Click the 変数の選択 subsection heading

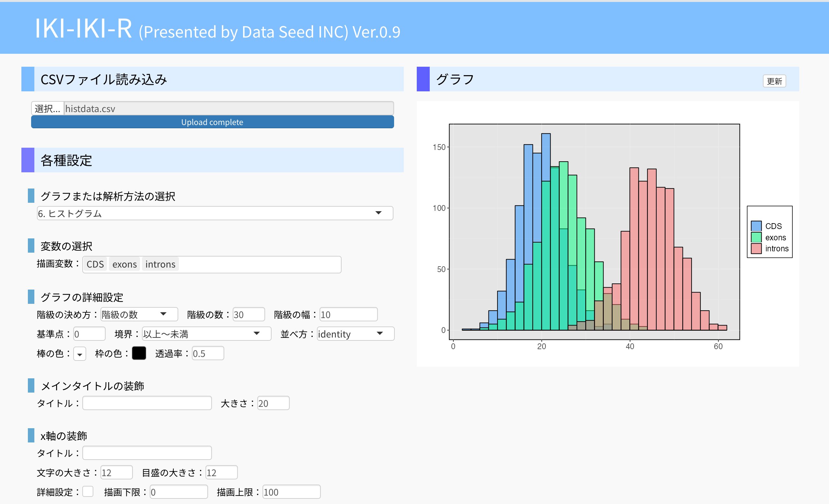[x=66, y=246]
